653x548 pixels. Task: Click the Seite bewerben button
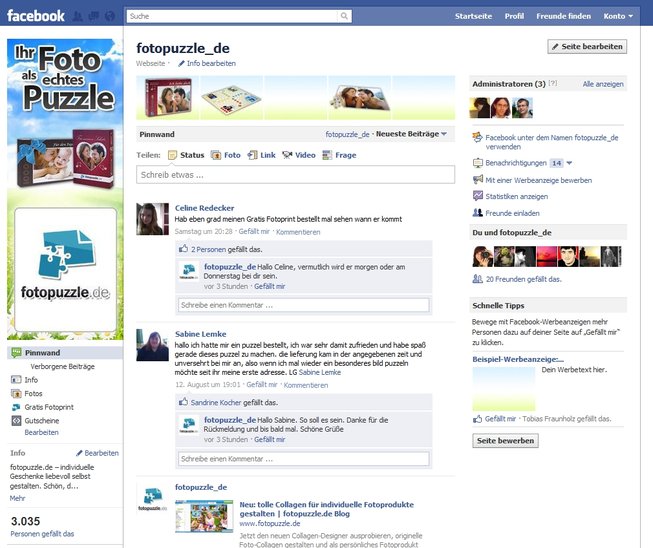(x=505, y=441)
